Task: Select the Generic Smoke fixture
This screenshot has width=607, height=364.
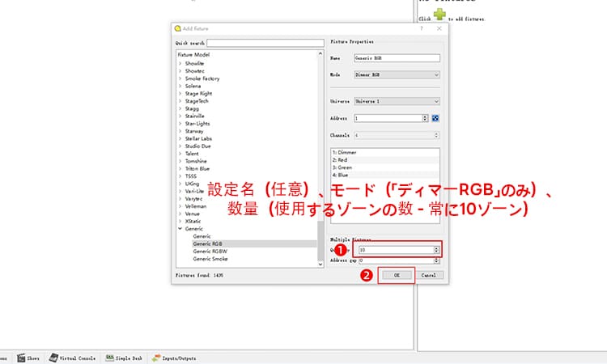Action: [x=210, y=259]
